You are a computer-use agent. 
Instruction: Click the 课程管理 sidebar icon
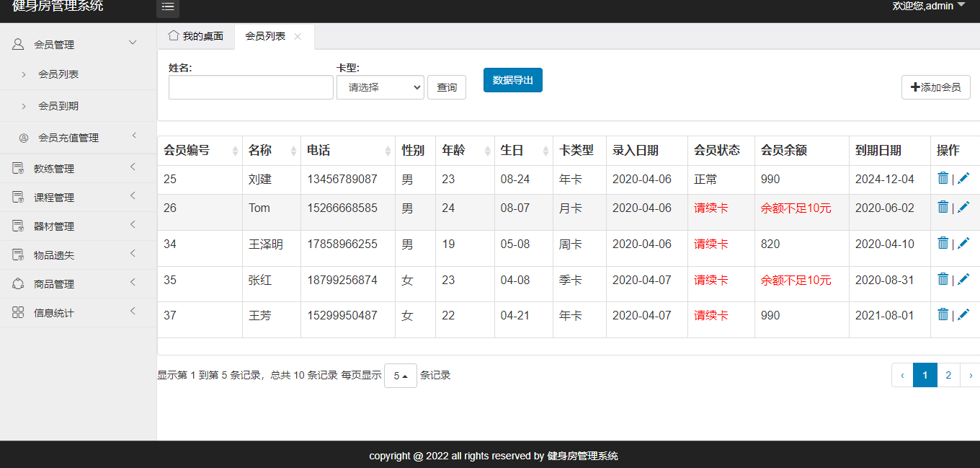pyautogui.click(x=19, y=197)
